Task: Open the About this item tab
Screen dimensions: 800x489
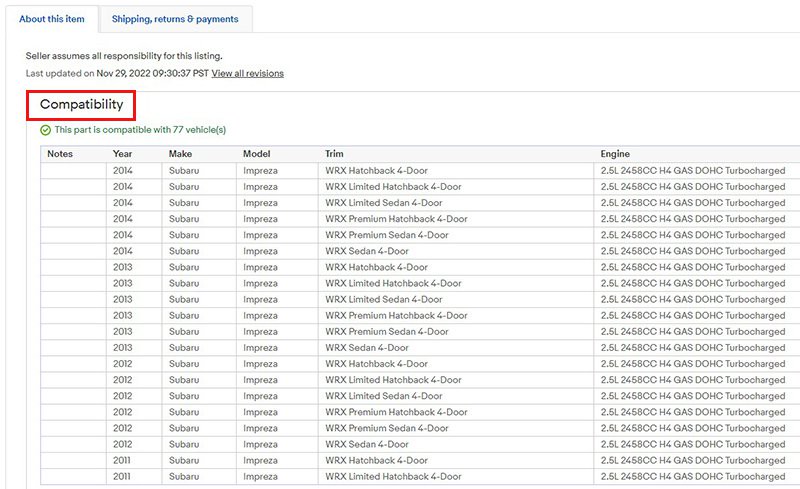Action: (x=52, y=19)
